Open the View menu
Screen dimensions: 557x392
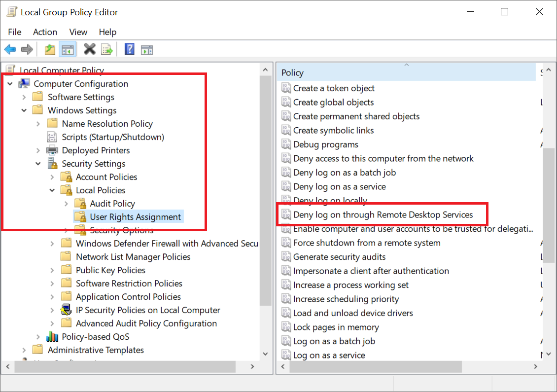pyautogui.click(x=78, y=32)
